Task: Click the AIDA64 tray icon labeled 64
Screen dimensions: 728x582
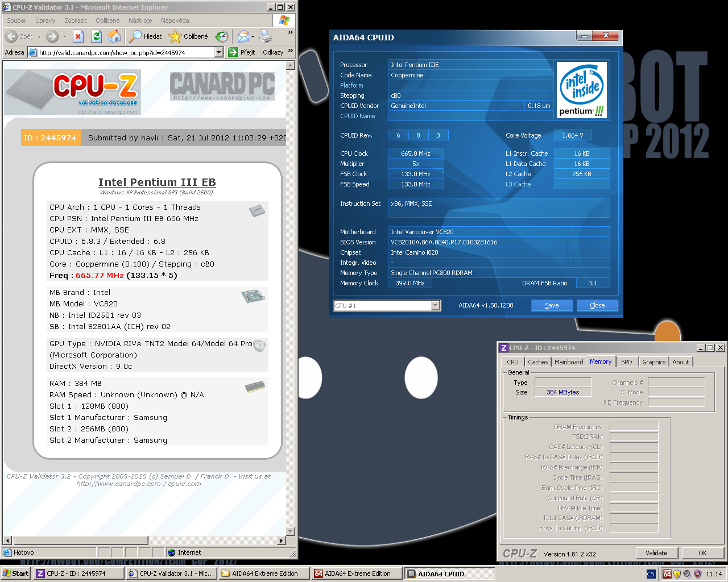Action: pyautogui.click(x=667, y=574)
